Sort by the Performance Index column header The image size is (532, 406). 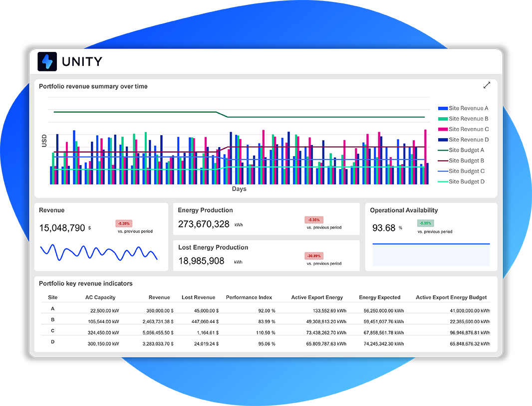pos(249,297)
